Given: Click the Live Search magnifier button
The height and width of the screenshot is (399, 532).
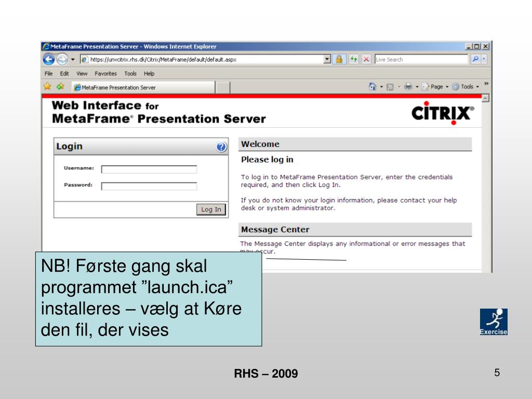Looking at the screenshot, I should [475, 59].
